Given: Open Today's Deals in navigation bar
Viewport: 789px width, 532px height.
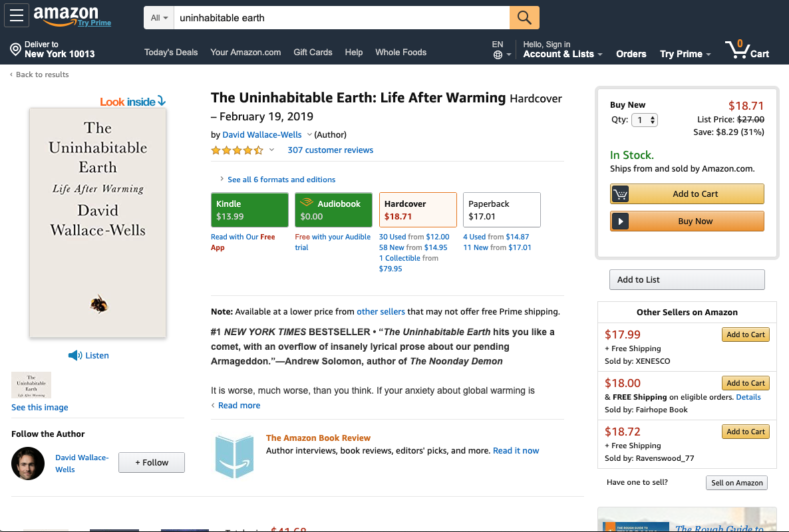Looking at the screenshot, I should pyautogui.click(x=171, y=53).
